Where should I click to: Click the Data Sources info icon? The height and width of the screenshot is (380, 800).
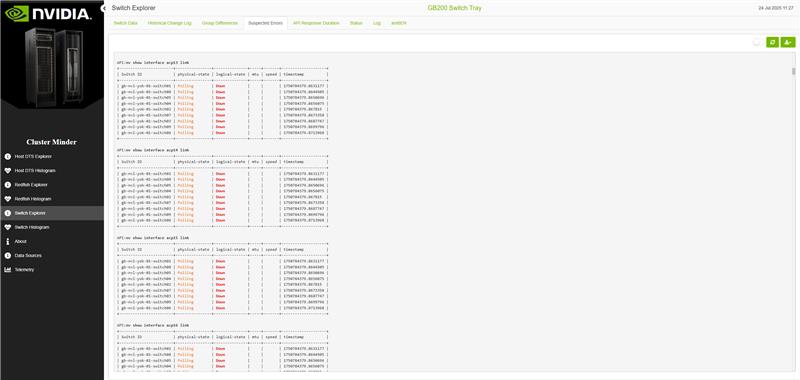coord(8,255)
